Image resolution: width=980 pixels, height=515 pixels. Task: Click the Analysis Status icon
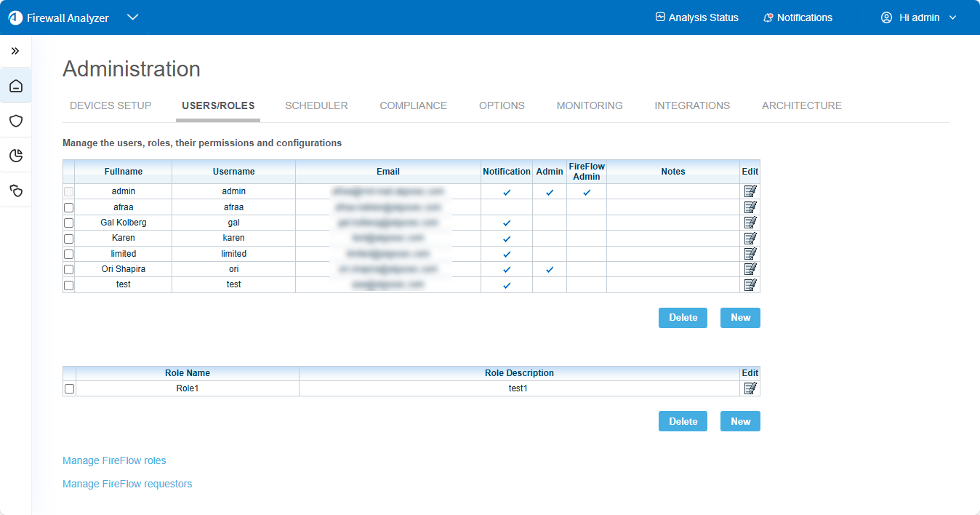(660, 17)
